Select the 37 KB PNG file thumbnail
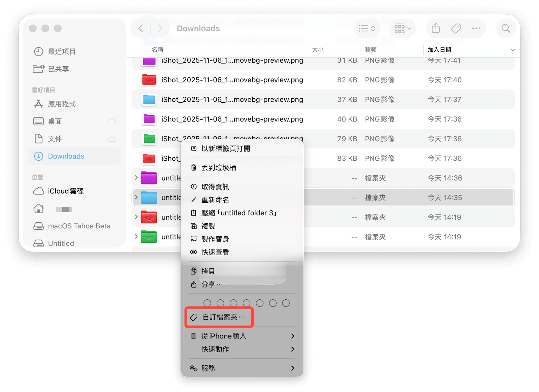This screenshot has height=392, width=539. point(149,99)
